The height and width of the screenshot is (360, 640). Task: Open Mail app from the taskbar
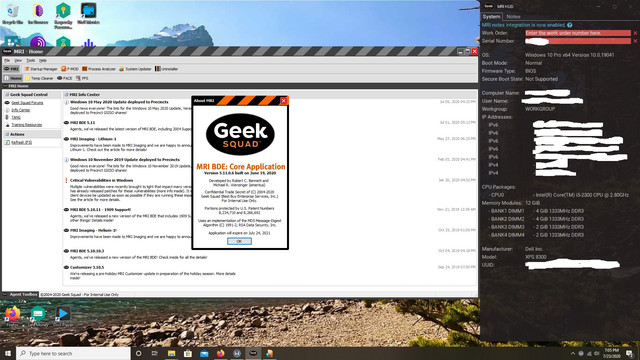[x=204, y=353]
